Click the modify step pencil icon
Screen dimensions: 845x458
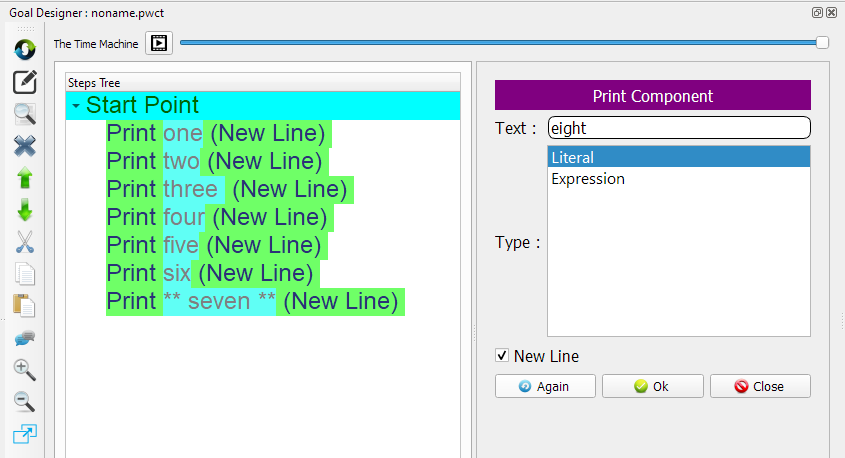click(25, 83)
